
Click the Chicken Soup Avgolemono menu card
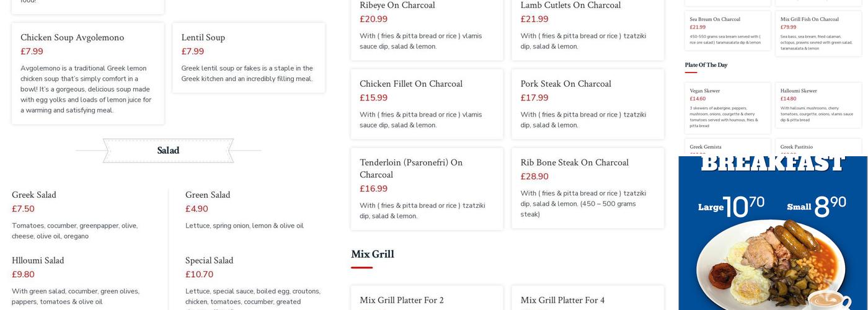(87, 73)
